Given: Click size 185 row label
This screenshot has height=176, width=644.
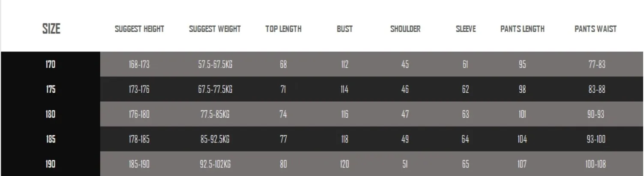Looking at the screenshot, I should (51, 139).
